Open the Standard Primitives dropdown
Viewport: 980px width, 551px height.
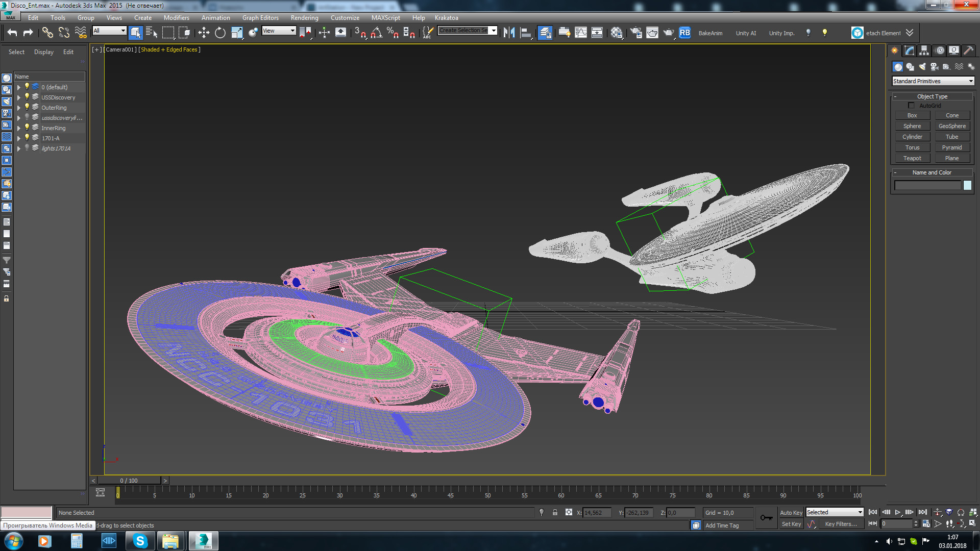pyautogui.click(x=933, y=81)
